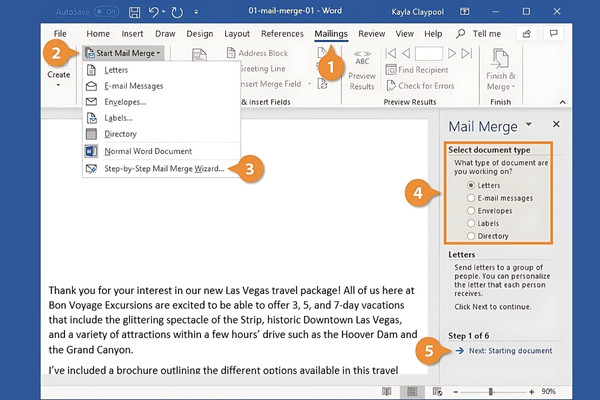Image resolution: width=600 pixels, height=400 pixels.
Task: Expand Insert Merge Field dropdown arrow
Action: [x=309, y=84]
